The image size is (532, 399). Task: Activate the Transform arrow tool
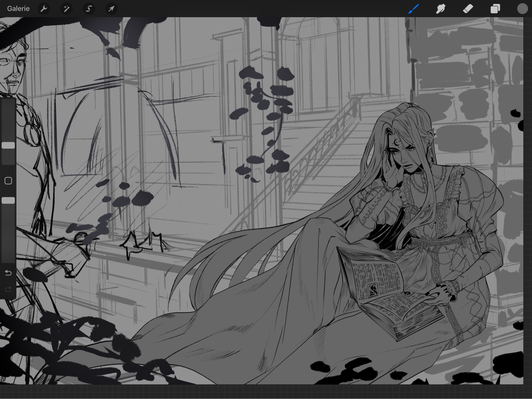[x=111, y=9]
